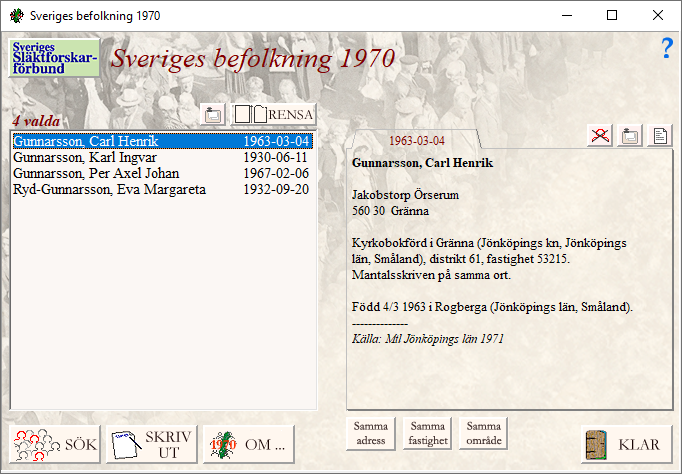The image size is (682, 474).
Task: Click the Källa: Mtl Jönköpings län 1971 text
Action: (x=428, y=339)
